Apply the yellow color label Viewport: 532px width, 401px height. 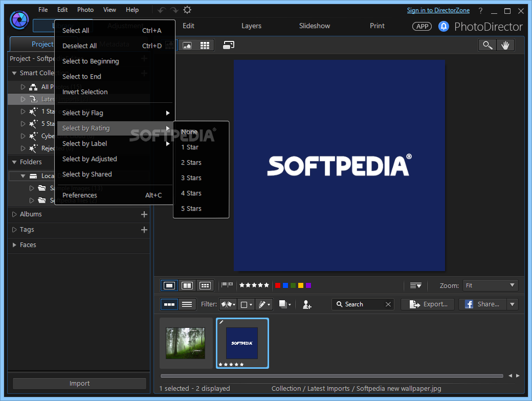(301, 285)
